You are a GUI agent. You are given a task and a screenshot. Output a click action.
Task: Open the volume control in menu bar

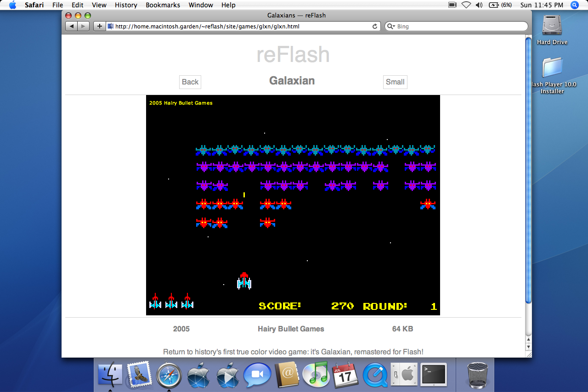pos(479,5)
